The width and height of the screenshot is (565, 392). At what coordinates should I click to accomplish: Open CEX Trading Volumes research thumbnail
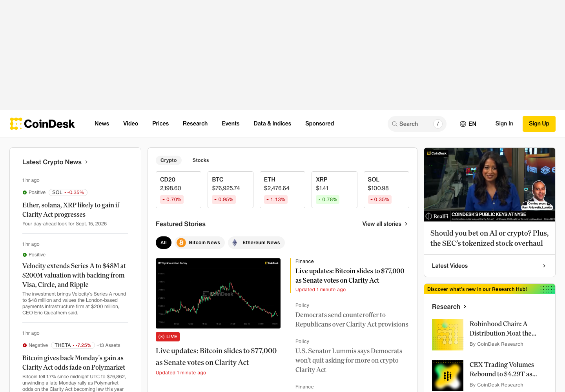pos(448,376)
